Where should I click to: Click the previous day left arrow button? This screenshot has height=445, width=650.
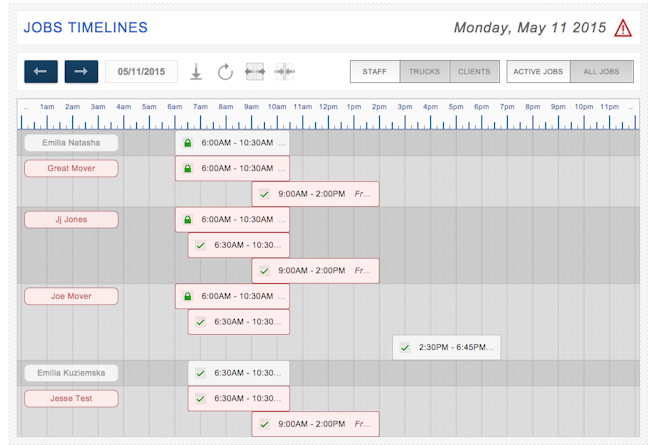[x=41, y=71]
